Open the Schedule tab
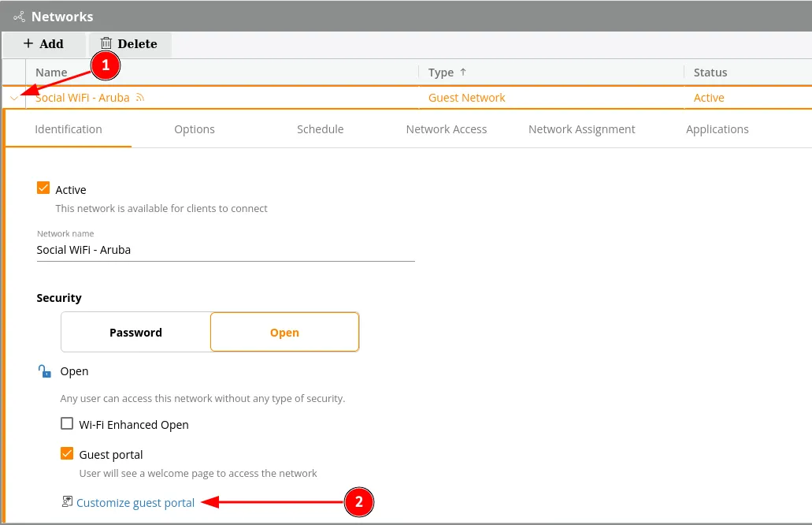This screenshot has width=812, height=525. 320,129
